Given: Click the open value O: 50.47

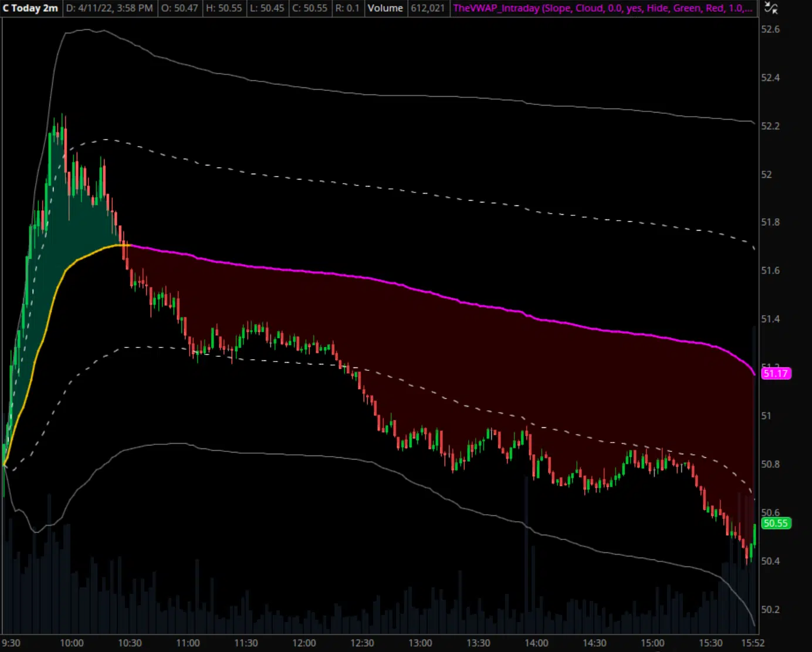Looking at the screenshot, I should point(180,8).
